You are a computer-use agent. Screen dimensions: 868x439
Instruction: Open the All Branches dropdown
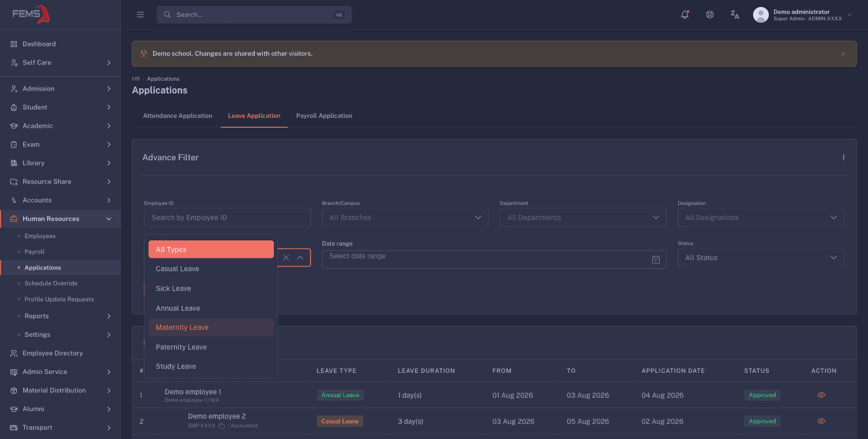(x=404, y=218)
